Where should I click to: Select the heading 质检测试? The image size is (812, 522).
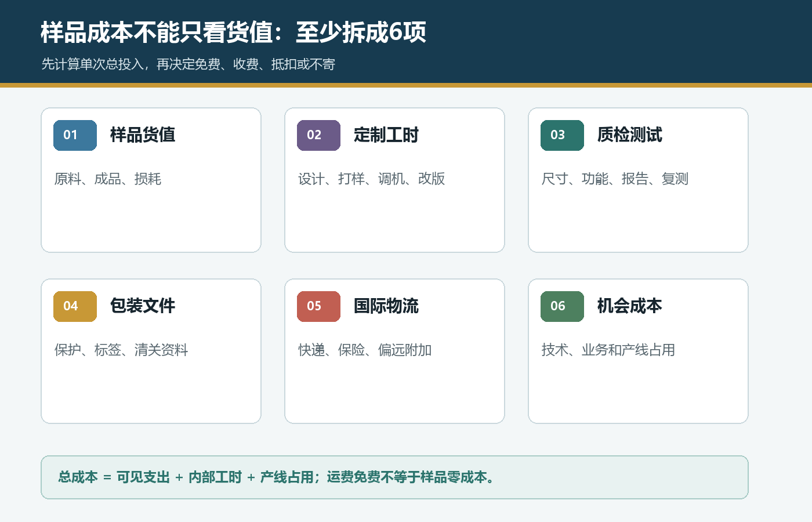pyautogui.click(x=630, y=135)
